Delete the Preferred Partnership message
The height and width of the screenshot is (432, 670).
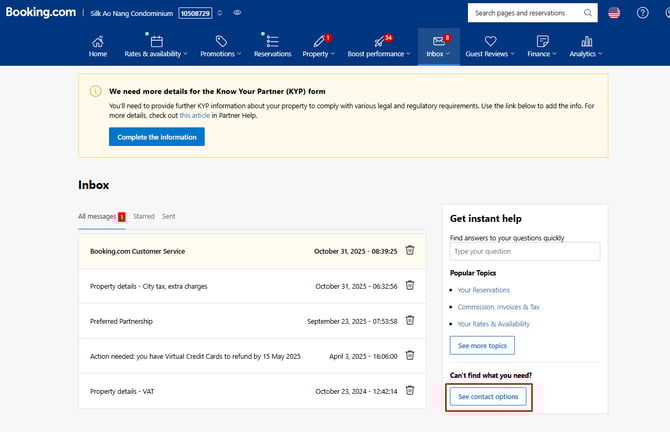tap(410, 321)
